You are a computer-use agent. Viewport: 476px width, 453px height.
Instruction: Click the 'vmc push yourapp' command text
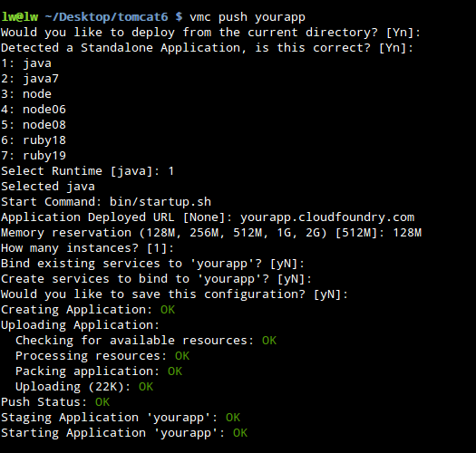[x=248, y=17]
